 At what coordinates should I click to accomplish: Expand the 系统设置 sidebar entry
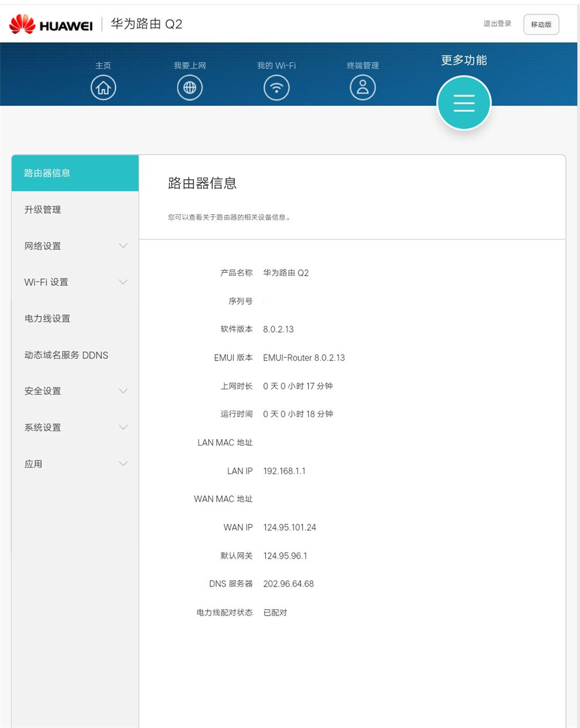pos(75,427)
